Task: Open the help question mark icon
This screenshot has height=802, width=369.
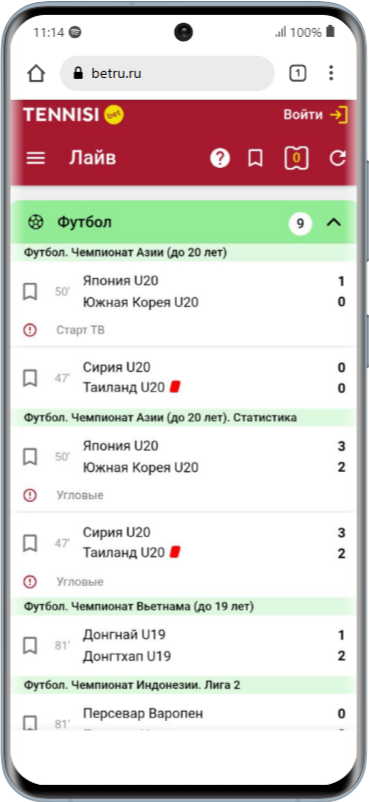Action: pyautogui.click(x=220, y=159)
